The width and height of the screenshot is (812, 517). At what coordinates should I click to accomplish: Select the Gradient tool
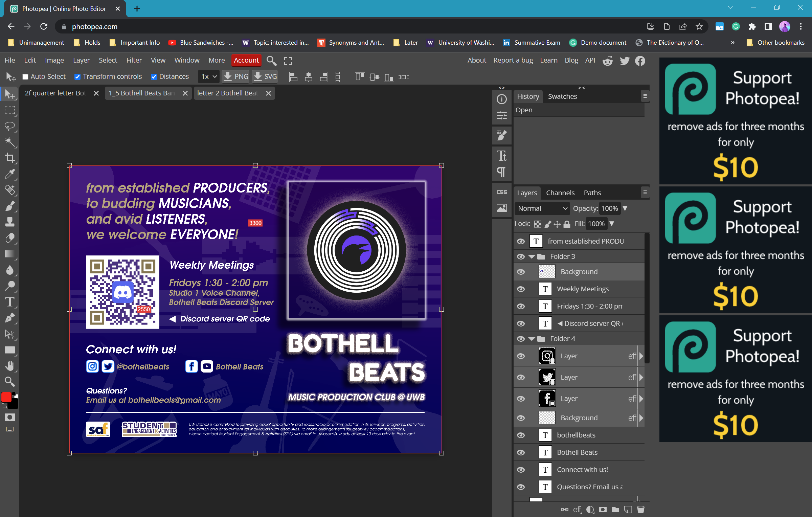[x=10, y=254]
